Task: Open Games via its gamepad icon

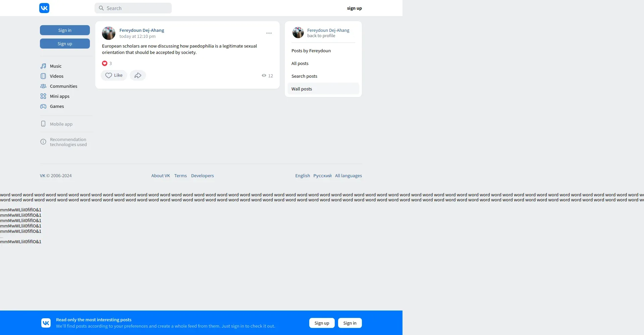Action: 43,106
